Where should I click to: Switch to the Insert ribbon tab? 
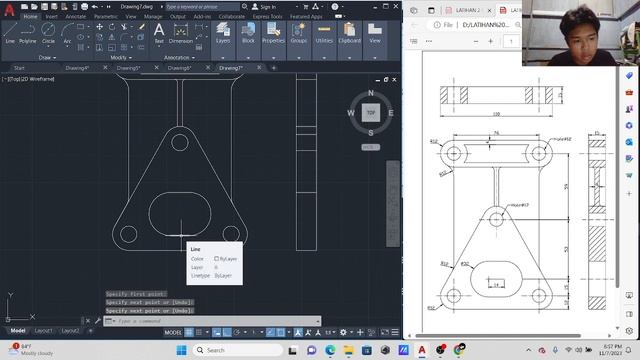click(51, 17)
